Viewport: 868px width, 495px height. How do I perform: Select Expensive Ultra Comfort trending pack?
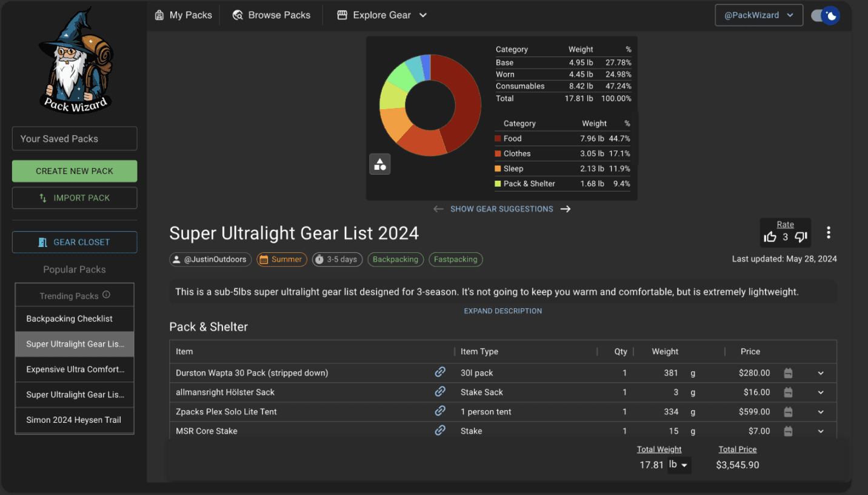(75, 369)
